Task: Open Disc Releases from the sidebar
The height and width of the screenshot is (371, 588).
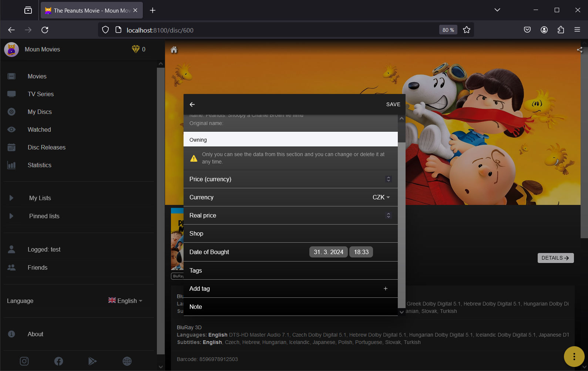Action: coord(46,147)
